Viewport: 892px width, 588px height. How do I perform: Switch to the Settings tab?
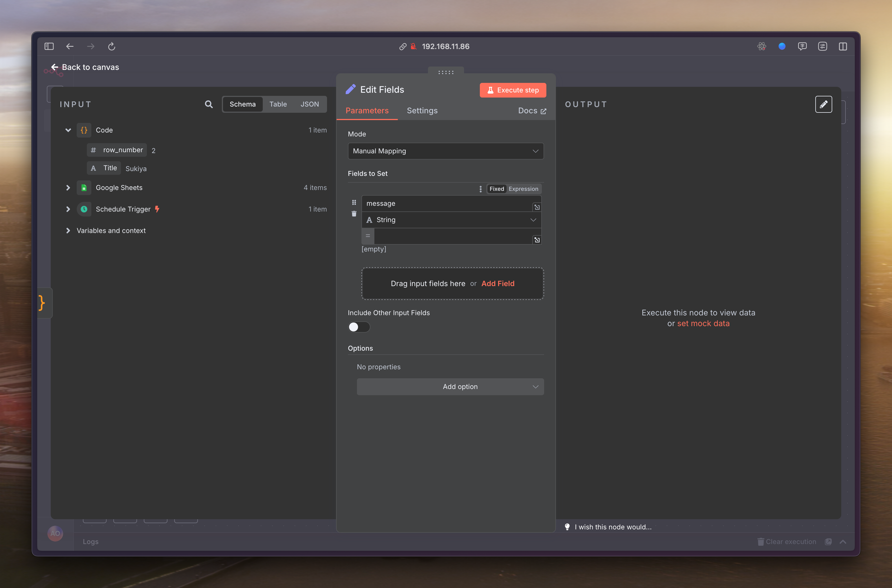(x=422, y=110)
